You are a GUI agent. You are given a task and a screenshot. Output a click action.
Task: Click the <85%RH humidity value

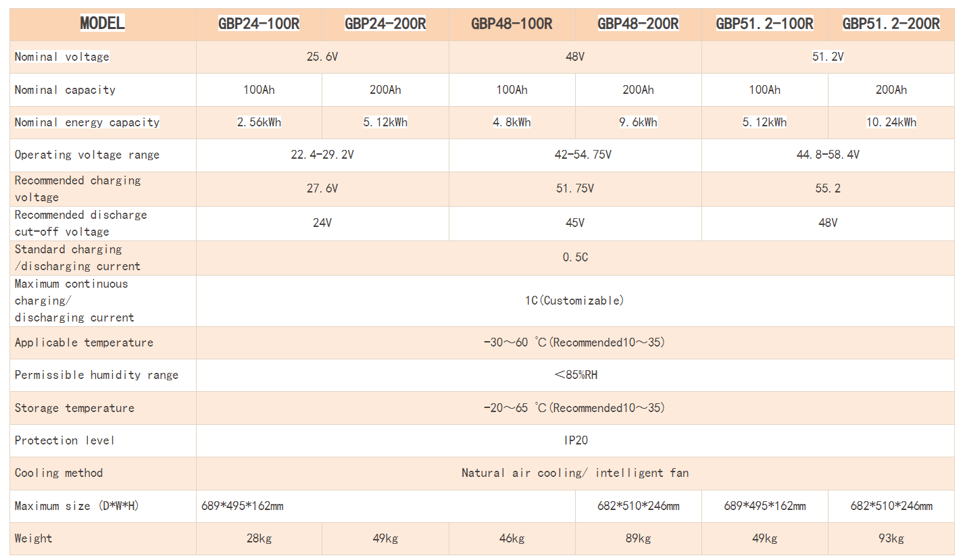coord(575,375)
